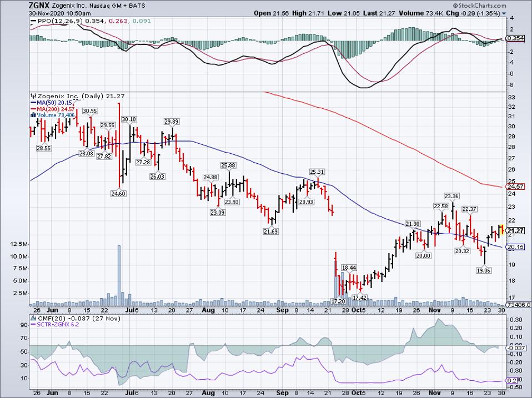
Task: Click the PPO(12,26,9) line marker icon
Action: coord(33,21)
